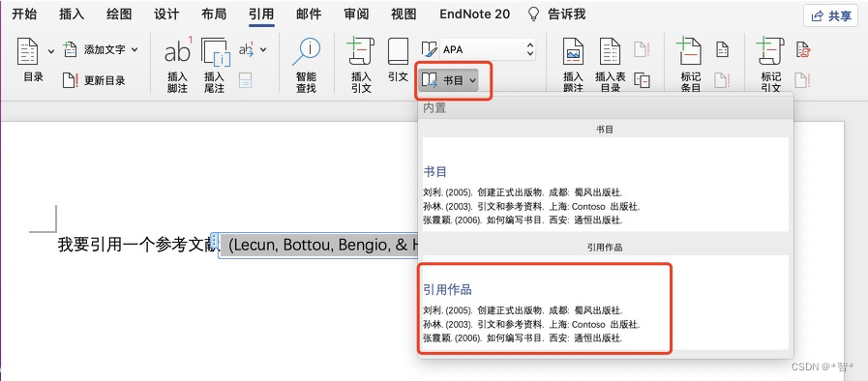Select the Lecun, Bottou, Bengio citation field
868x381 pixels.
[320, 245]
